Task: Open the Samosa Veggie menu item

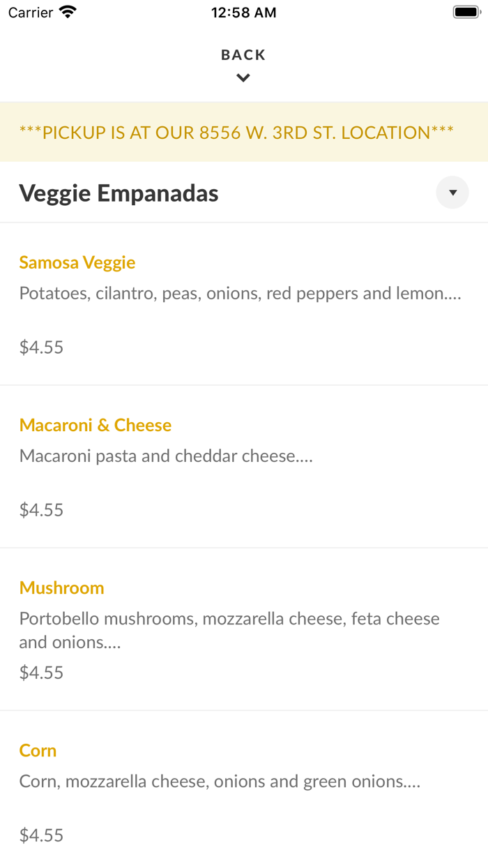Action: pyautogui.click(x=77, y=262)
